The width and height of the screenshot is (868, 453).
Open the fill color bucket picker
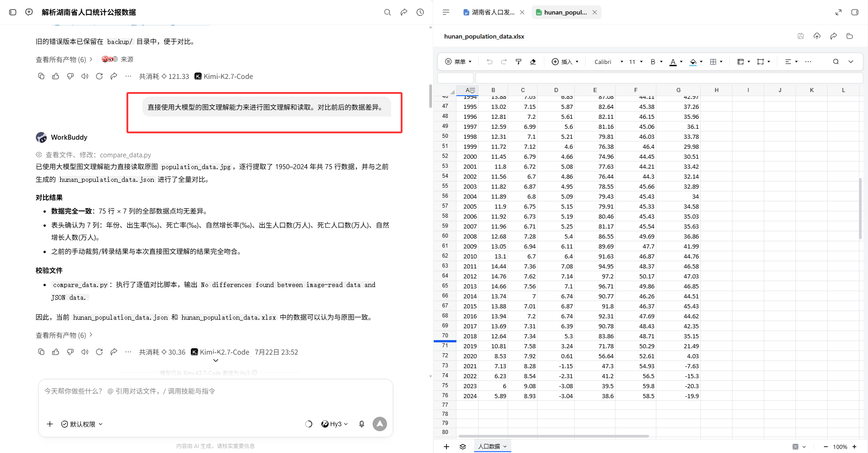coord(696,62)
